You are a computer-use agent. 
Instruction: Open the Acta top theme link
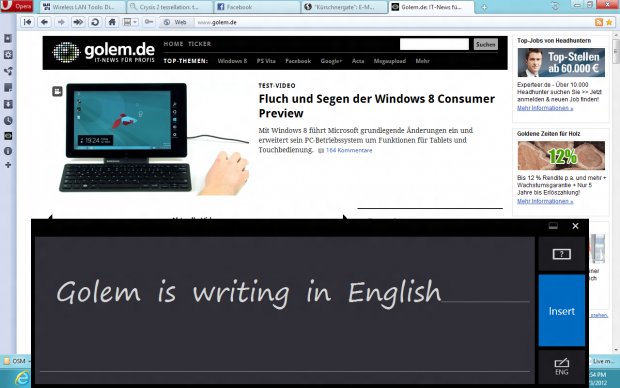point(358,61)
